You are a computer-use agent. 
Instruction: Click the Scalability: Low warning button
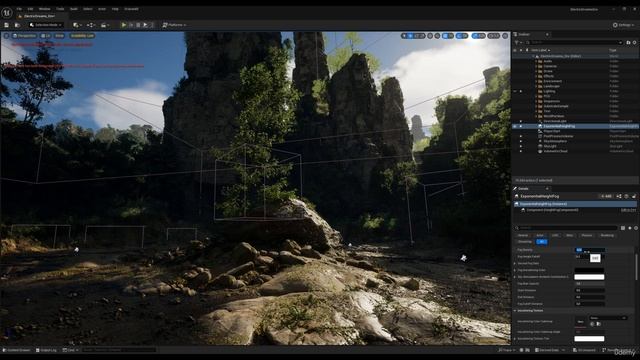tap(82, 36)
